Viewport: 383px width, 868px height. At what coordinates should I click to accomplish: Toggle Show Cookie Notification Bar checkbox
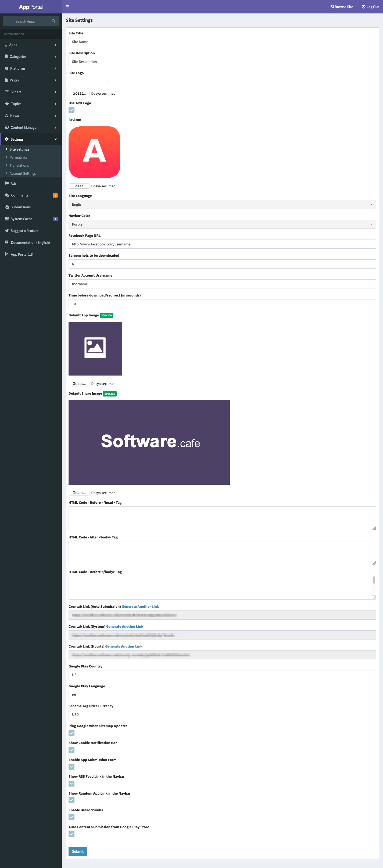71,750
